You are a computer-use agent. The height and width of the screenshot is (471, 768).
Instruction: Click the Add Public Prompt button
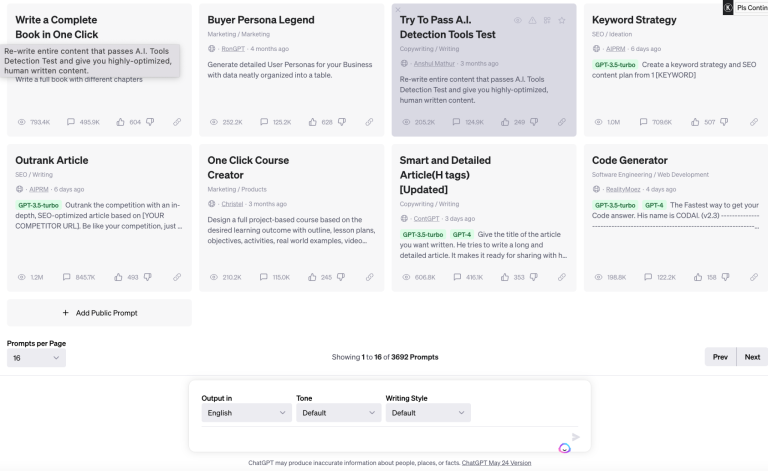click(99, 313)
